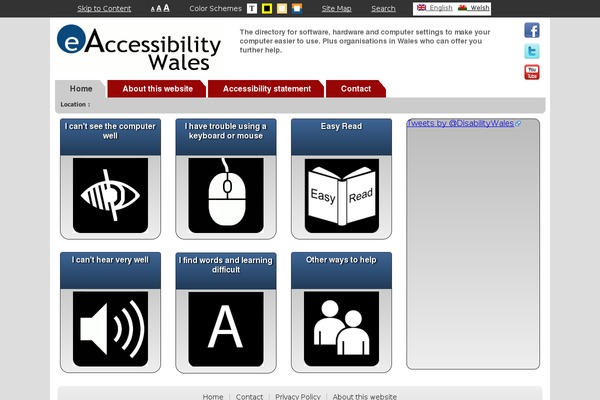The width and height of the screenshot is (600, 400).
Task: Click the large letter A icon
Action: point(226,329)
